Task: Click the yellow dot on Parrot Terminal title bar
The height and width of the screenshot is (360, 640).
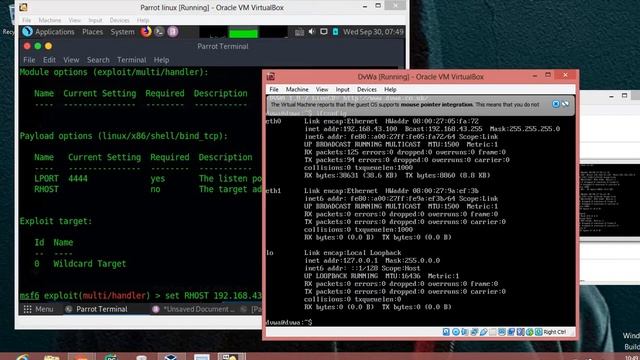Action: (x=49, y=46)
